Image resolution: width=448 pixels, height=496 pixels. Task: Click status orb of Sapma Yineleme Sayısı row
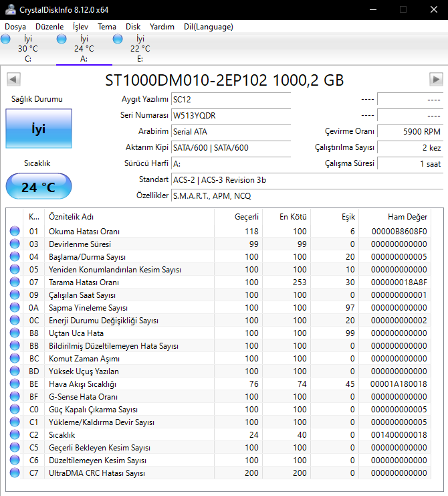[15, 307]
